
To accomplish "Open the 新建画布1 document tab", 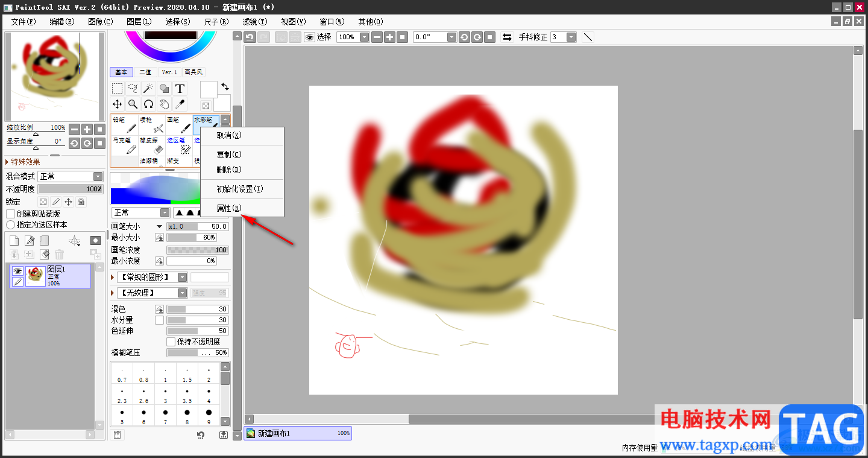I will click(298, 433).
